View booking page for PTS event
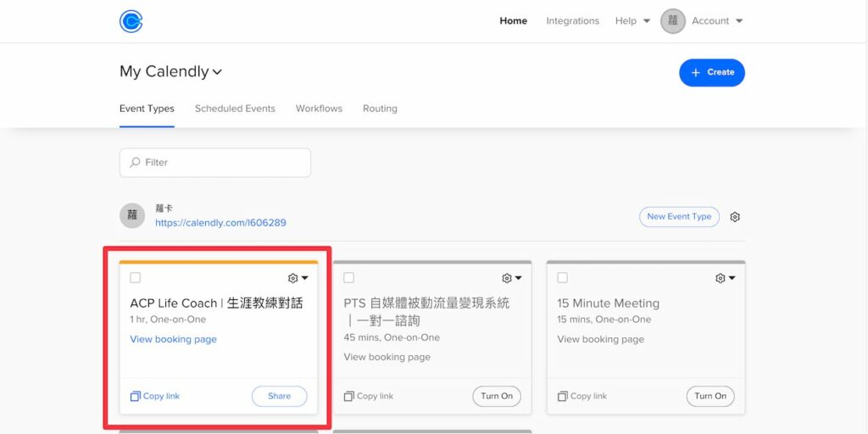 click(x=387, y=357)
